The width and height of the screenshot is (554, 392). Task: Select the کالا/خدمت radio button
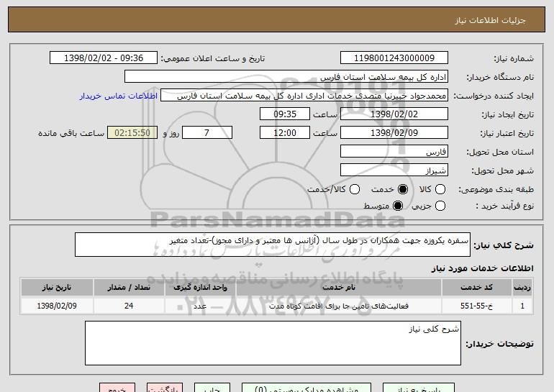pyautogui.click(x=355, y=189)
